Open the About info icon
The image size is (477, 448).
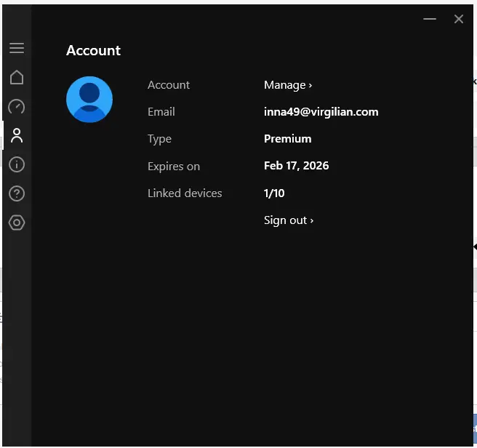[17, 164]
